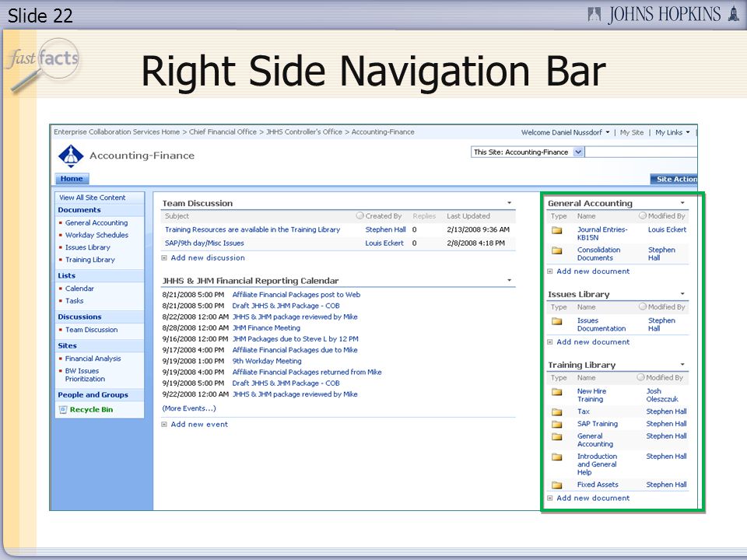Click plus icon beside General Accounting Add new document
This screenshot has height=560, width=747.
pos(550,271)
